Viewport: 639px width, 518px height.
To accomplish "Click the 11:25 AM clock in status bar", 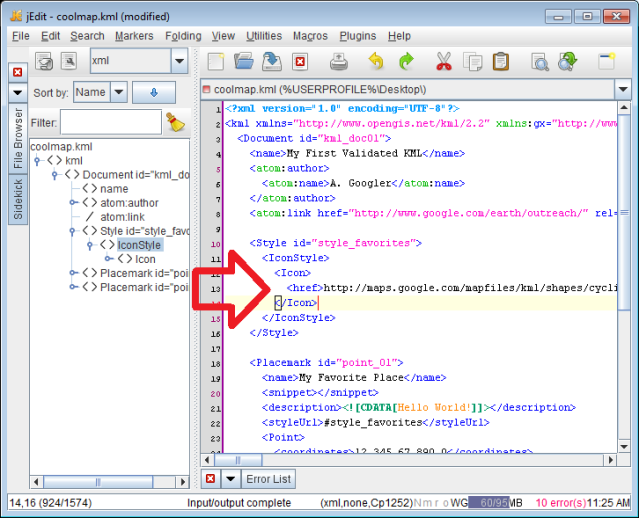I will pyautogui.click(x=608, y=503).
